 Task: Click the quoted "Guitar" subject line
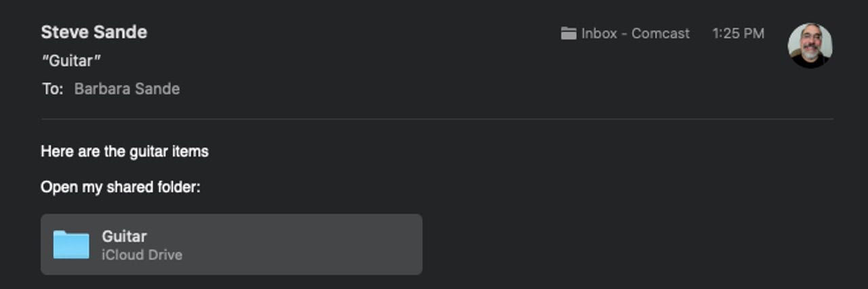coord(71,60)
